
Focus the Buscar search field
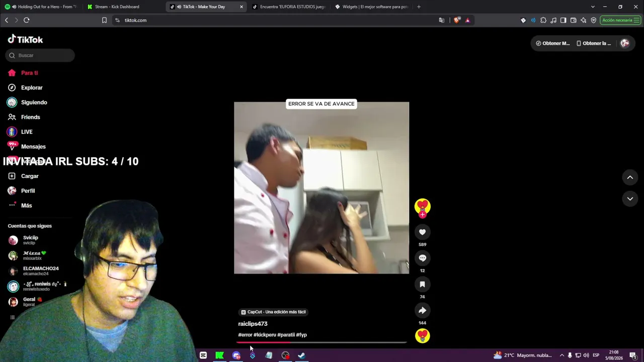pos(40,55)
